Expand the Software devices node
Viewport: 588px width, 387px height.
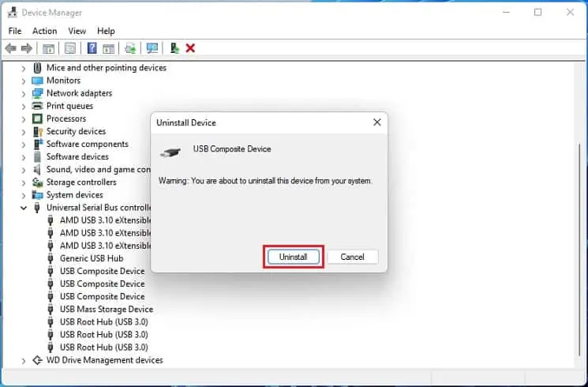[24, 157]
